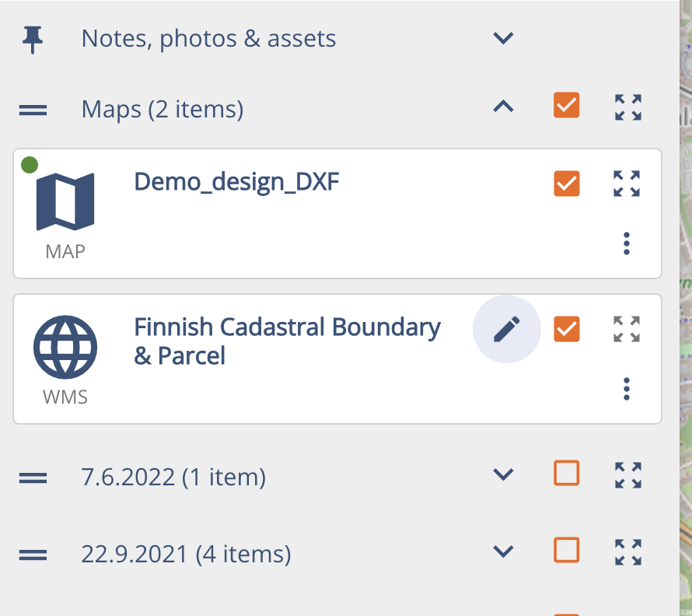Edit Finnish Cadastral Boundary & Parcel layer
Image resolution: width=692 pixels, height=616 pixels.
click(507, 329)
